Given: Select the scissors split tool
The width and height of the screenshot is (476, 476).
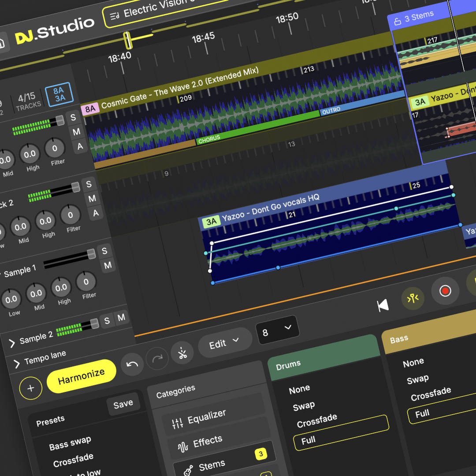Looking at the screenshot, I should (182, 353).
